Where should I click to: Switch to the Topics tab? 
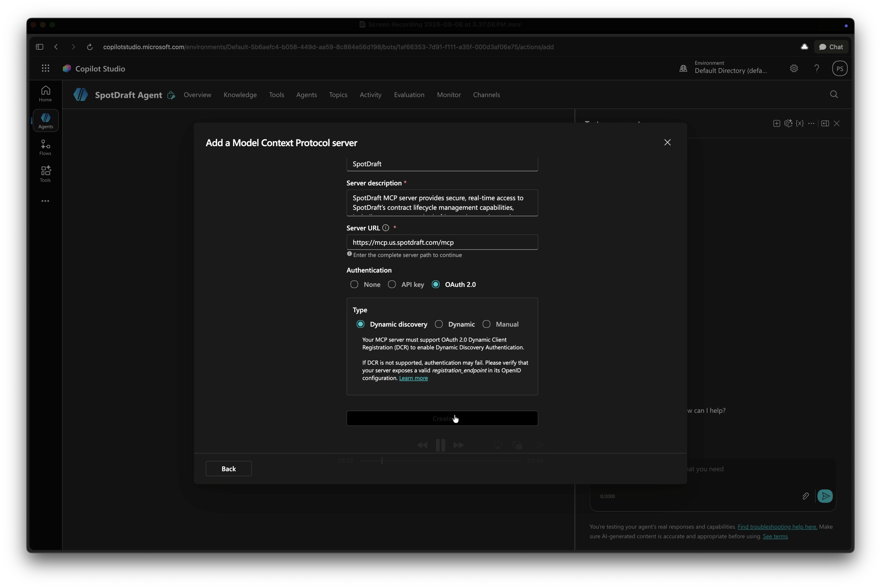(338, 95)
